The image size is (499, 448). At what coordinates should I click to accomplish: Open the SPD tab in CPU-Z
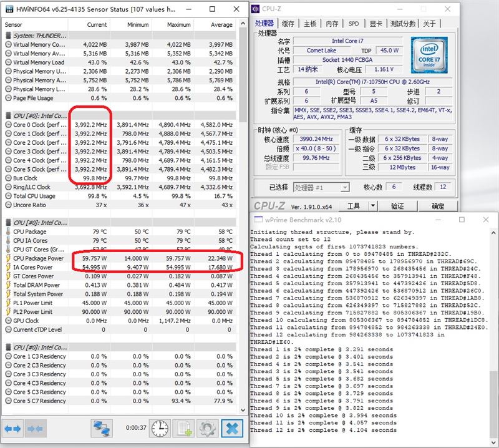[354, 23]
